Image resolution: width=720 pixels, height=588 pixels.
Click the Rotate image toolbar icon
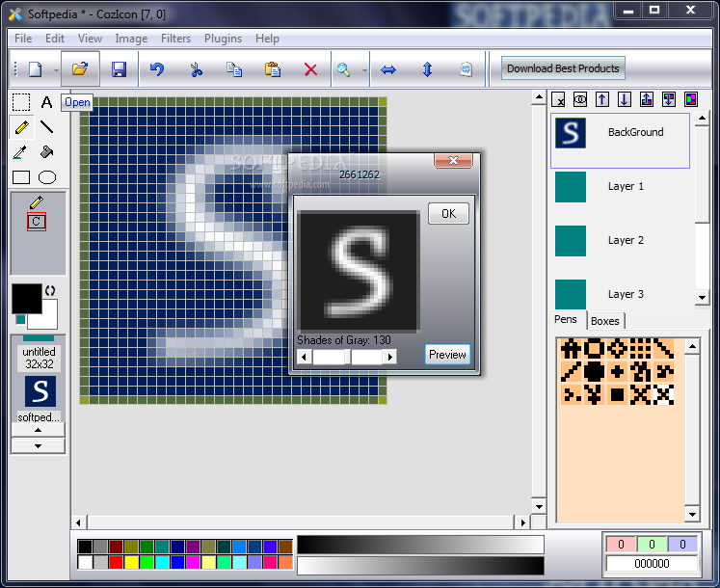click(x=467, y=69)
